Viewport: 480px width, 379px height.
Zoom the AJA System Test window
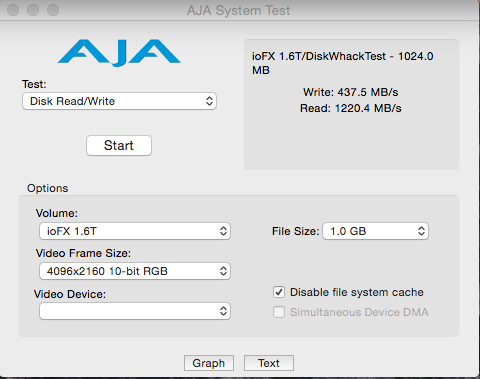click(x=53, y=10)
